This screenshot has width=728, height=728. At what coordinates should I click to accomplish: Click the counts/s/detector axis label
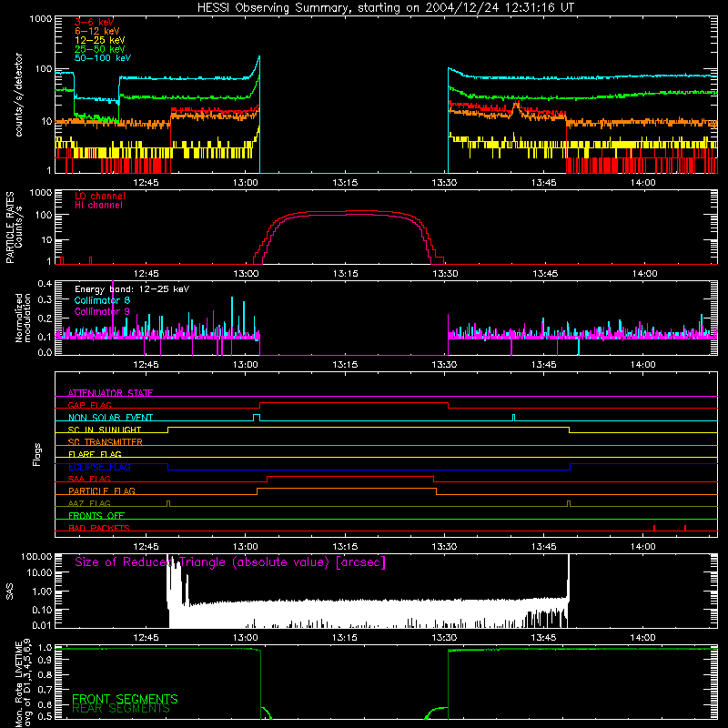coord(19,95)
